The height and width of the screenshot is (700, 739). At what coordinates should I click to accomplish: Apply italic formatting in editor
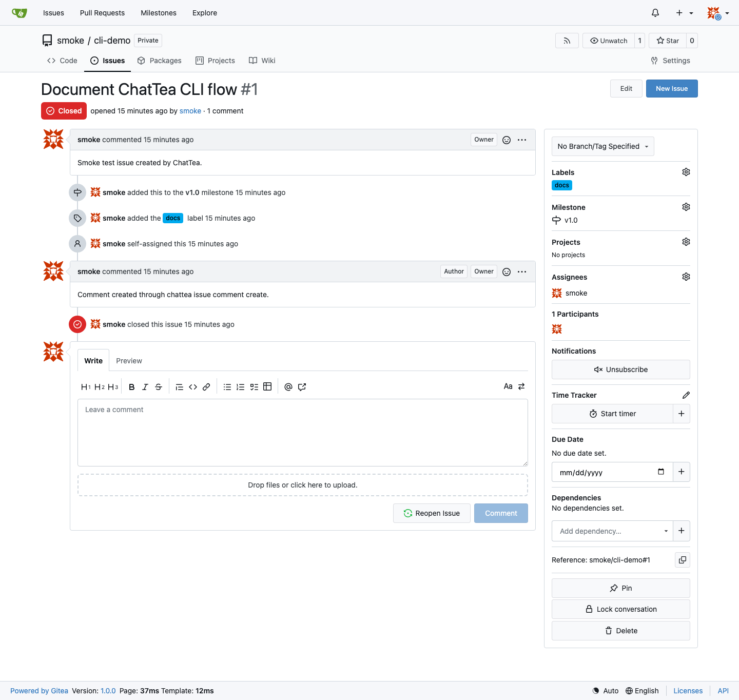tap(145, 387)
